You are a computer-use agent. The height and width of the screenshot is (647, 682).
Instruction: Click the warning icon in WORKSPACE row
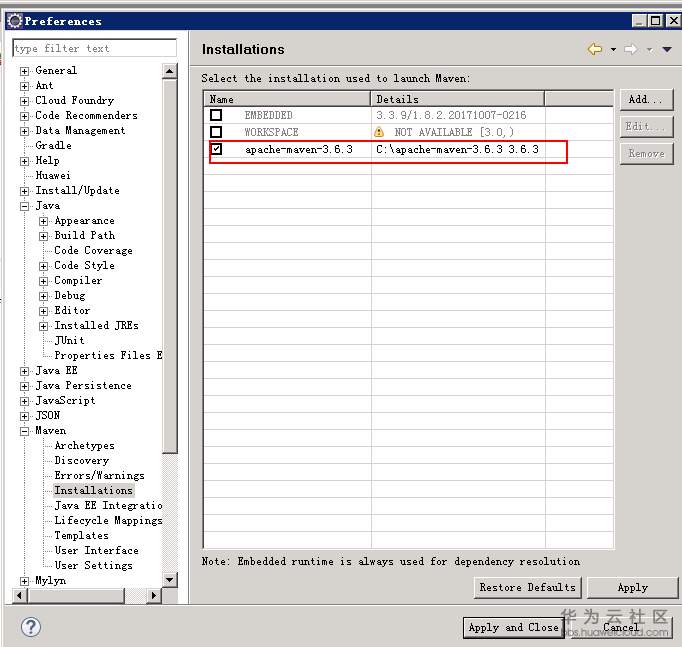click(x=379, y=132)
